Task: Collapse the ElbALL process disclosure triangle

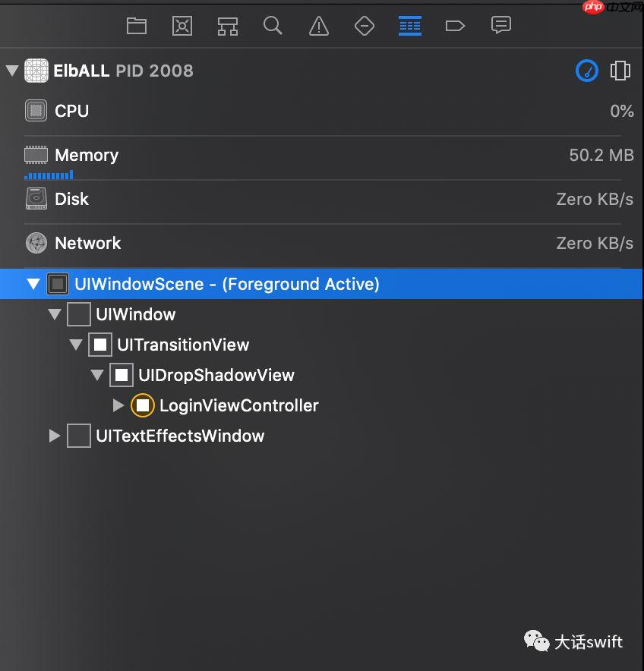Action: pyautogui.click(x=11, y=71)
